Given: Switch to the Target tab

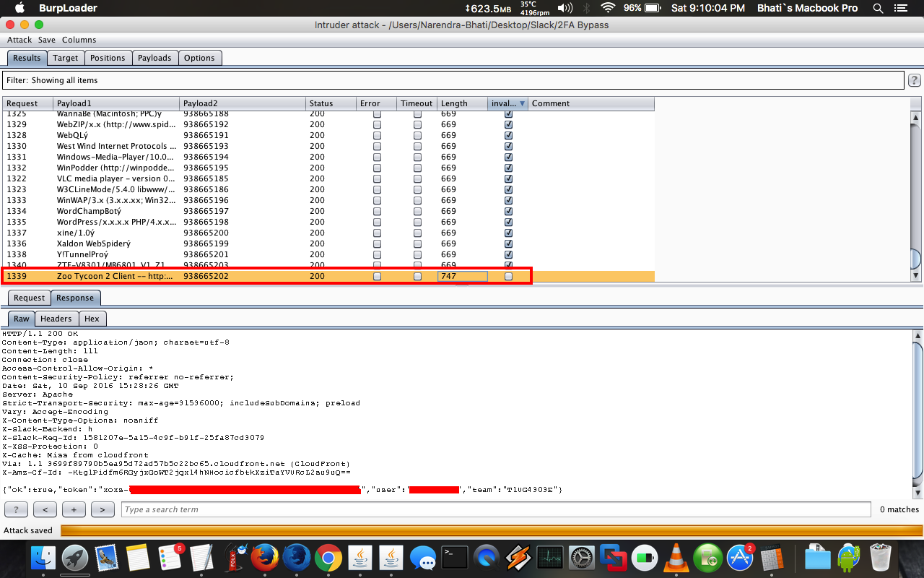Looking at the screenshot, I should tap(66, 58).
